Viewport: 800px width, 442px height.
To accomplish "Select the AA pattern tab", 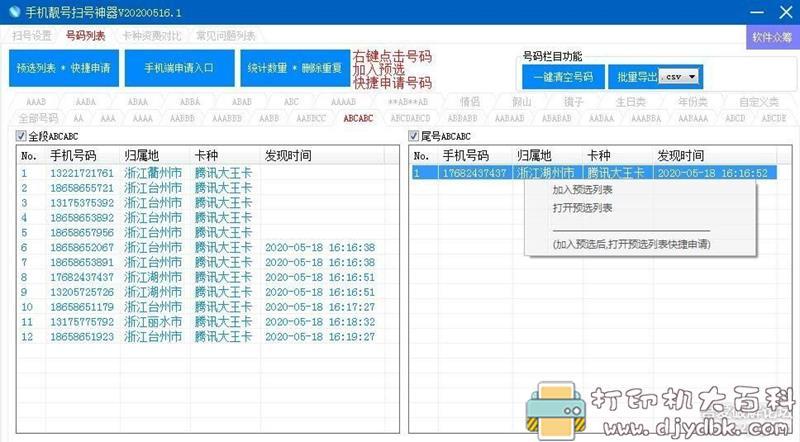I will click(x=78, y=118).
